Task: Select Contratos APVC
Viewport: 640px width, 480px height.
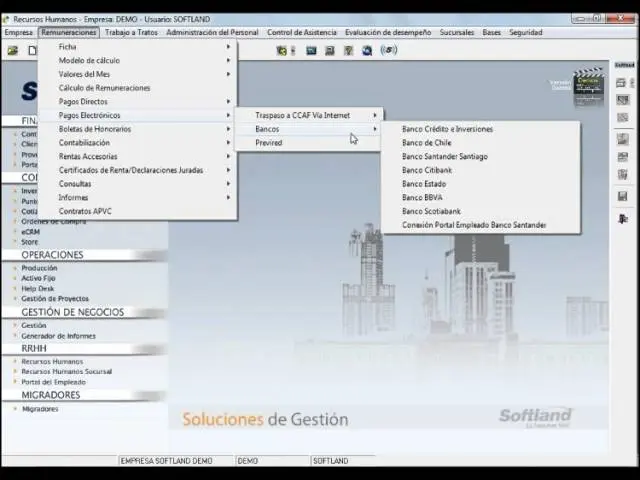Action: (138, 211)
